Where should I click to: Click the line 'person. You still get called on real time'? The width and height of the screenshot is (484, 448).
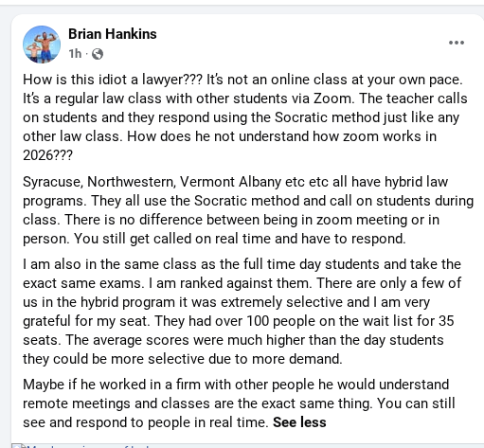[214, 239]
